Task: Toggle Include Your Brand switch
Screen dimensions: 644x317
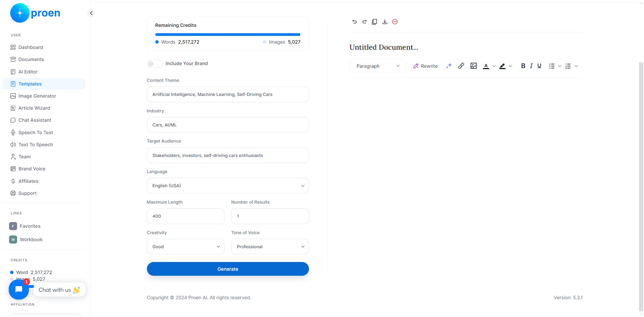Action: (x=155, y=64)
